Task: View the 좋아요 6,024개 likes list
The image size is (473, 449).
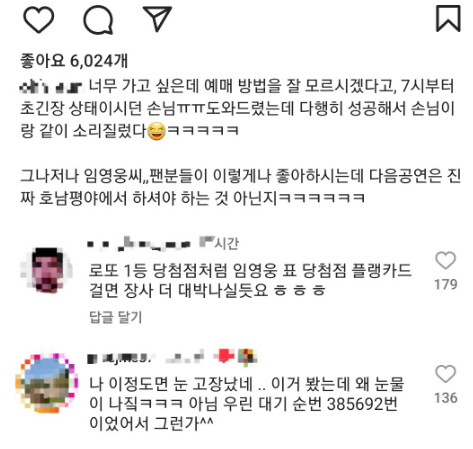Action: [x=74, y=61]
